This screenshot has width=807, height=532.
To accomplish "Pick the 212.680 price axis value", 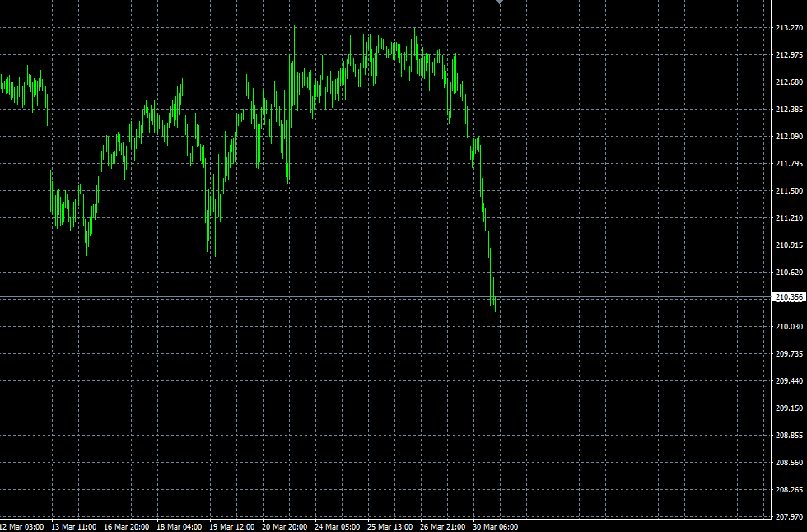I will (789, 82).
